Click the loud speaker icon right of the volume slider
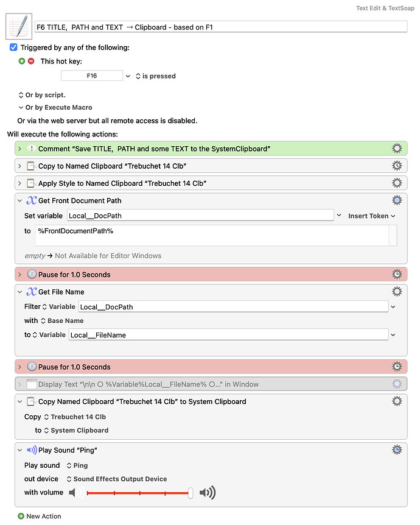This screenshot has width=420, height=525. coord(208,492)
